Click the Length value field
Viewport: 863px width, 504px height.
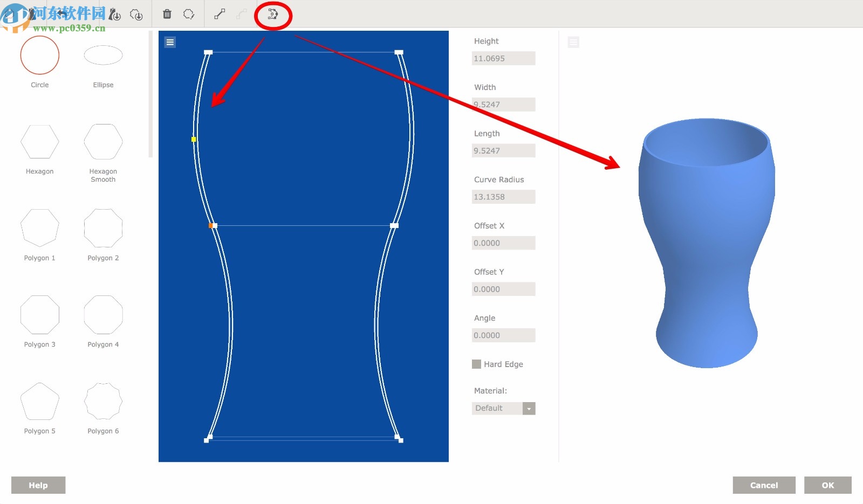(x=504, y=150)
